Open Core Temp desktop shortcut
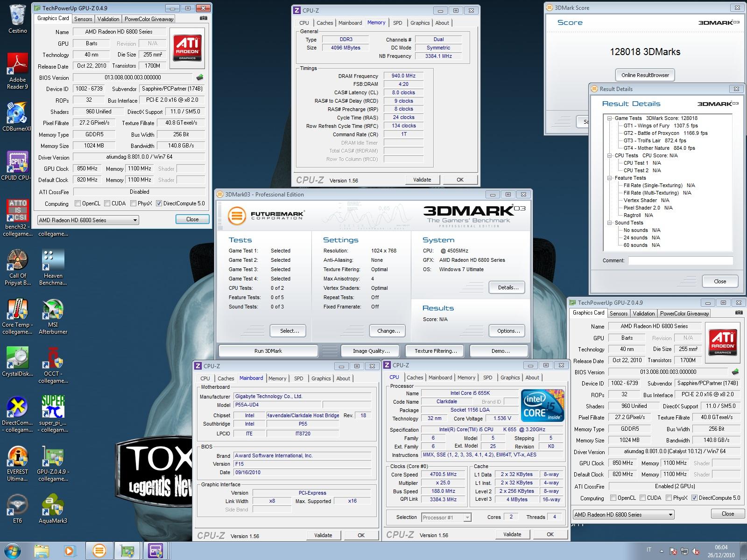Viewport: 747px width, 560px height. click(17, 316)
